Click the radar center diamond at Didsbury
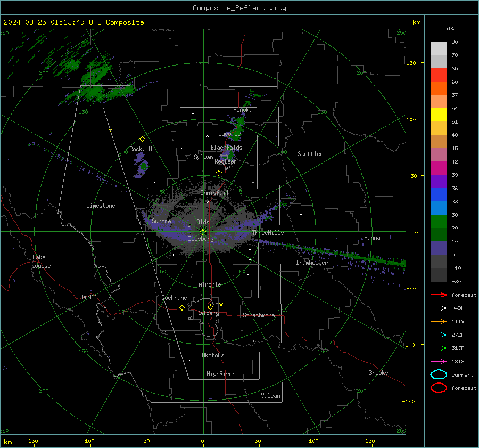Viewport: 479px width, 448px height. coord(203,232)
